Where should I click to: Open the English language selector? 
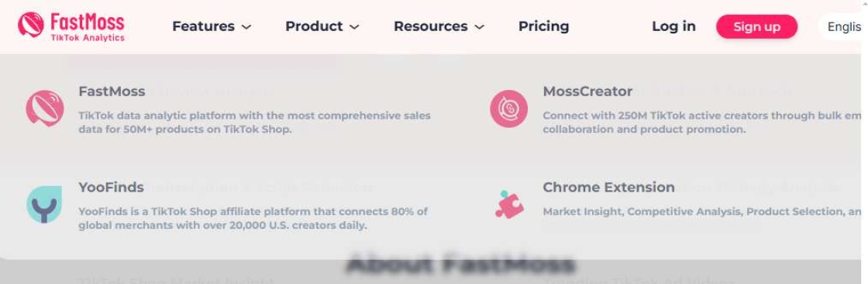click(x=843, y=26)
